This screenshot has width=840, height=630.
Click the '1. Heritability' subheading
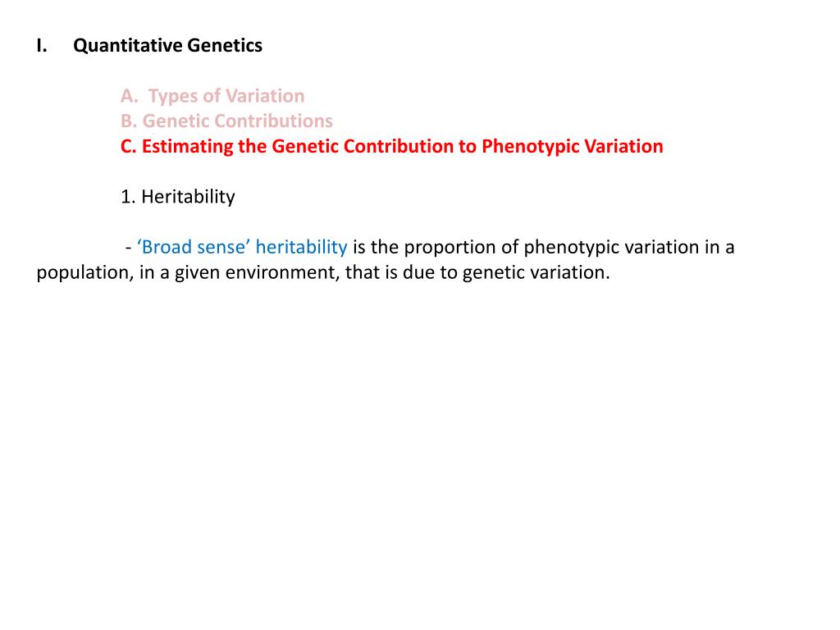177,197
